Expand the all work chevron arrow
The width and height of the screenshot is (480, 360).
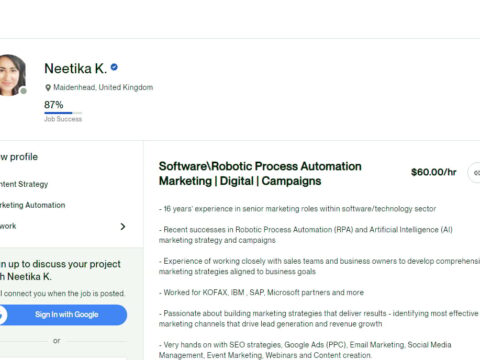[x=123, y=227]
